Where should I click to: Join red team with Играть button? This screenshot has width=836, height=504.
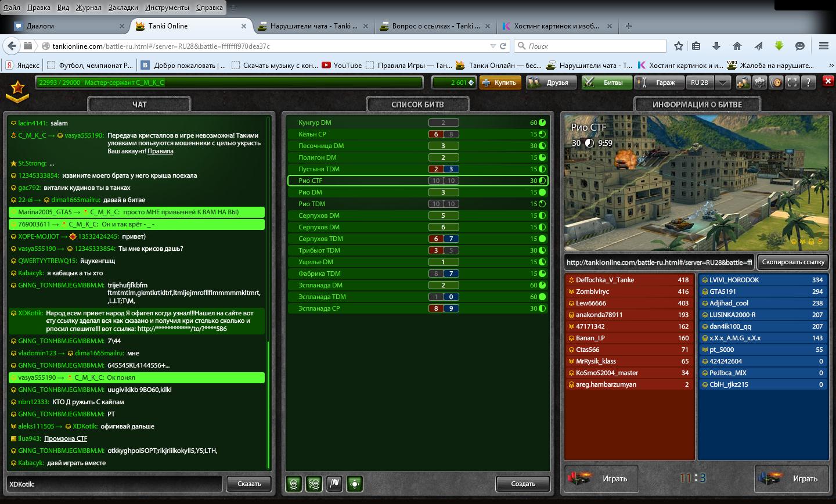point(601,478)
